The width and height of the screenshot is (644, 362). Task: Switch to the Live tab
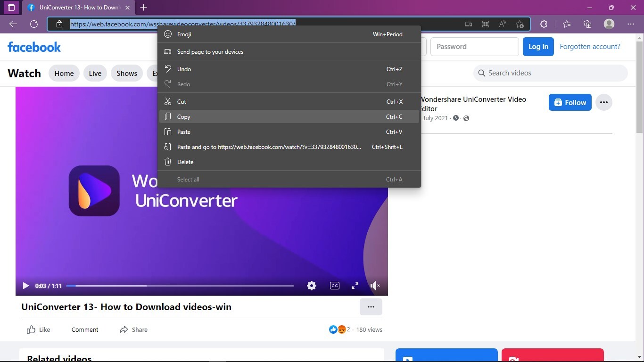click(95, 73)
